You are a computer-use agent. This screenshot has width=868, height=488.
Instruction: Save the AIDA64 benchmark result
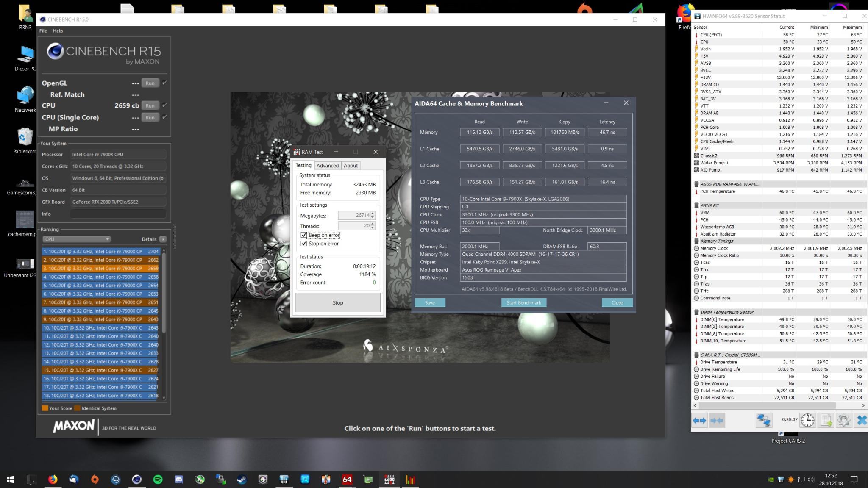[430, 302]
